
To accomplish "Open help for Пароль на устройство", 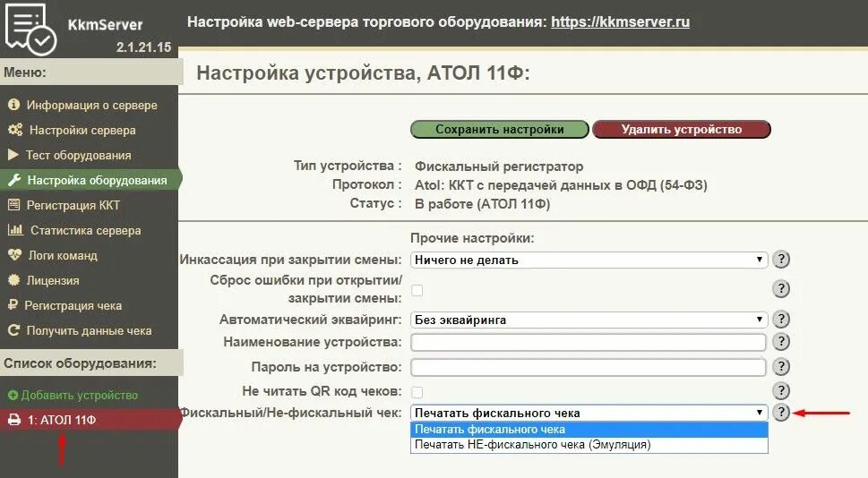I will [x=780, y=367].
